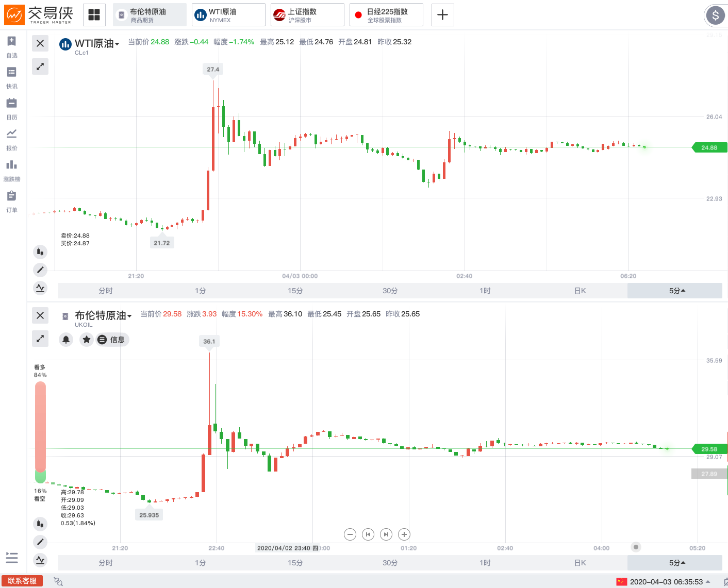Screen dimensions: 728x588
Task: Add a new symbol tab
Action: coord(442,15)
